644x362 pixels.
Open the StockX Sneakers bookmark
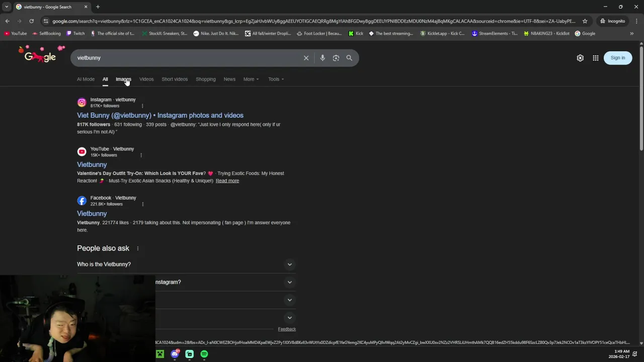pyautogui.click(x=165, y=34)
